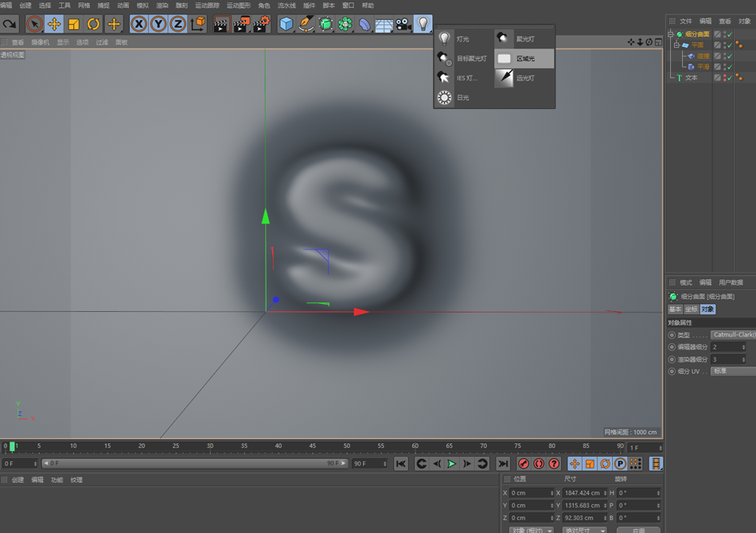
Task: Toggle visibility dots for 文本 object
Action: 725,78
